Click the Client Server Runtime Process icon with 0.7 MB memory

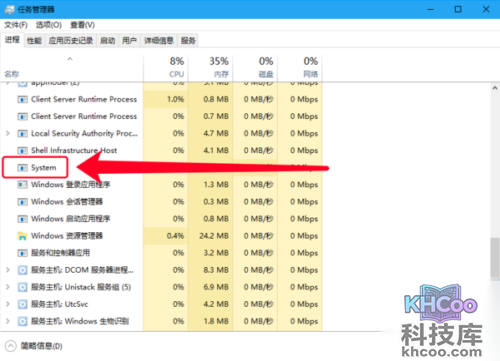tap(22, 116)
